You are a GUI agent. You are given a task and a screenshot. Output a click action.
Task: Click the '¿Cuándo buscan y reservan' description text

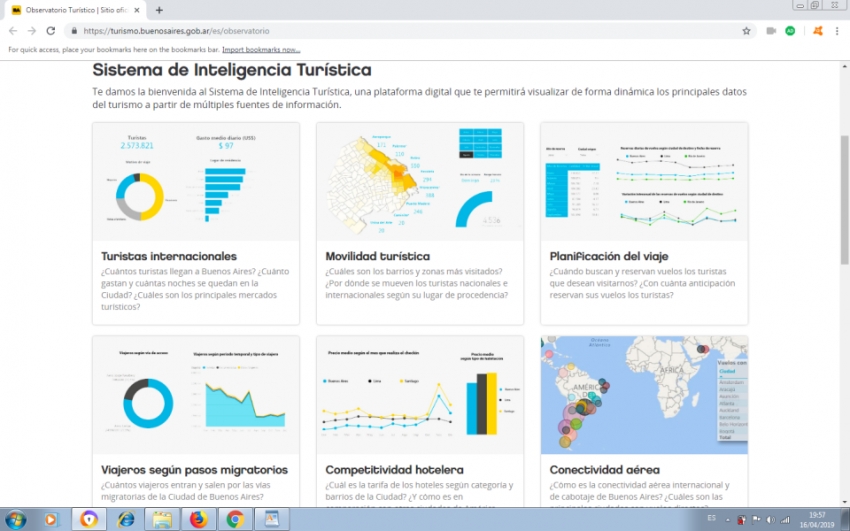click(x=642, y=283)
